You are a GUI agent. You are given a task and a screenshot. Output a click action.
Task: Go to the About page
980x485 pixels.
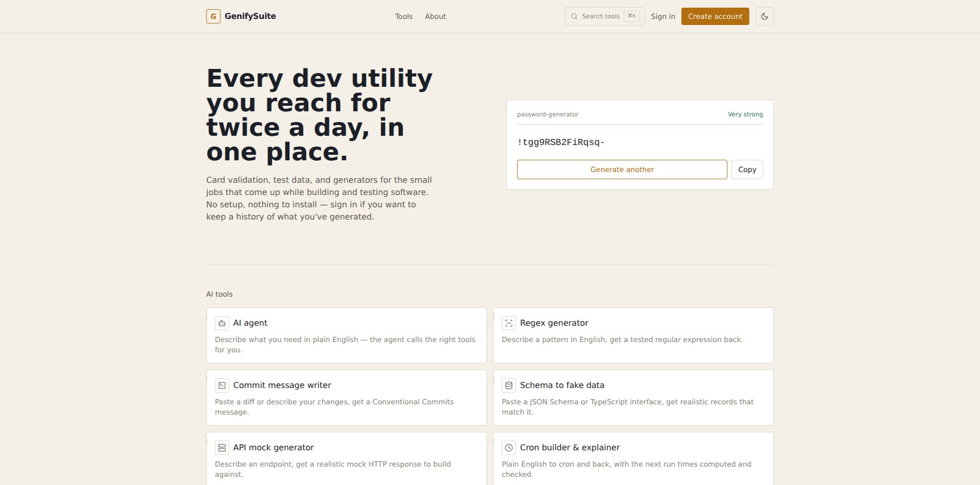[435, 16]
